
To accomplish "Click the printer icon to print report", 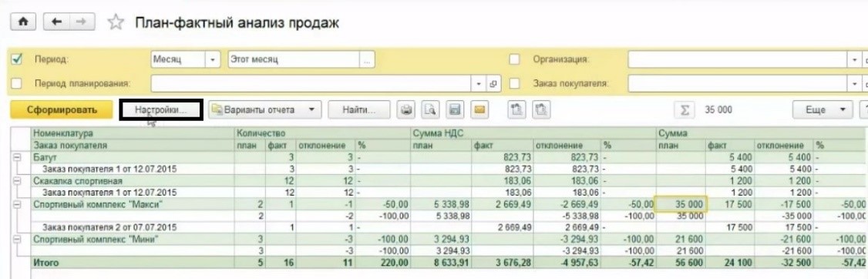I will pos(406,109).
